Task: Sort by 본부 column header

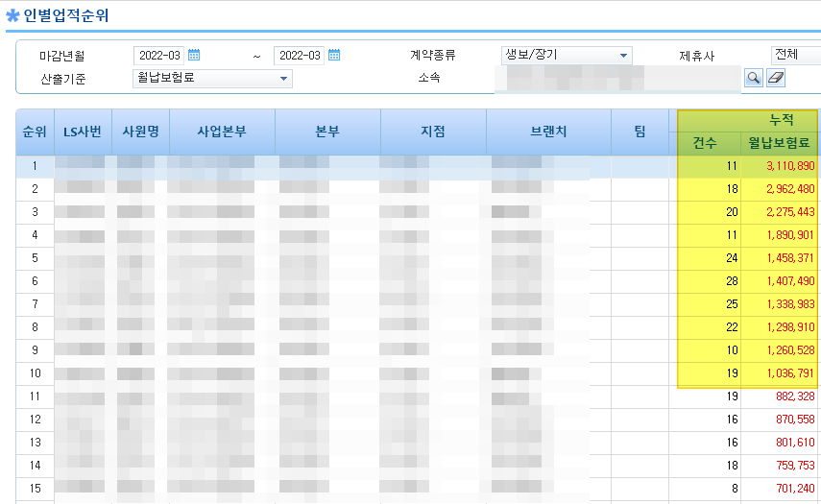Action: (x=327, y=132)
